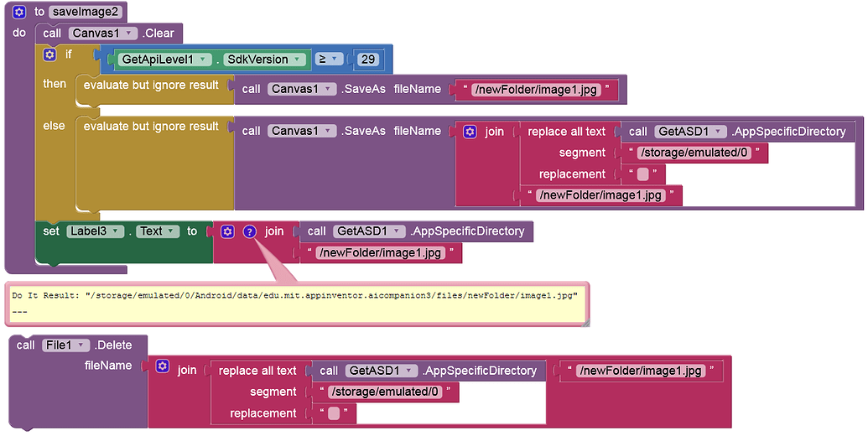Expand the Text property dropdown
The image size is (868, 436).
(x=158, y=231)
